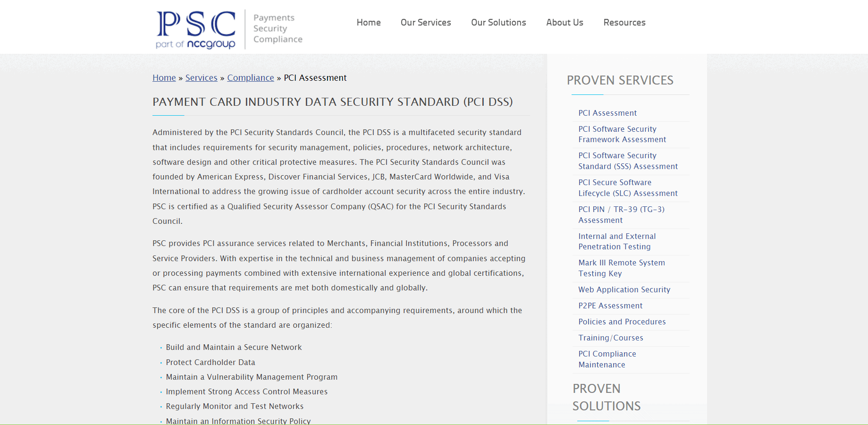This screenshot has width=868, height=425.
Task: Open the P2PE Assessment page
Action: (610, 306)
